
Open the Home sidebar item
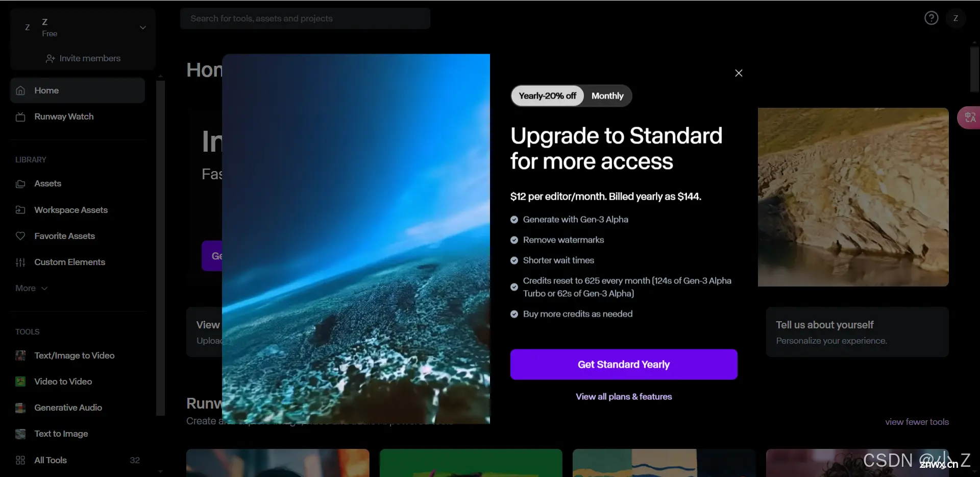[x=78, y=90]
